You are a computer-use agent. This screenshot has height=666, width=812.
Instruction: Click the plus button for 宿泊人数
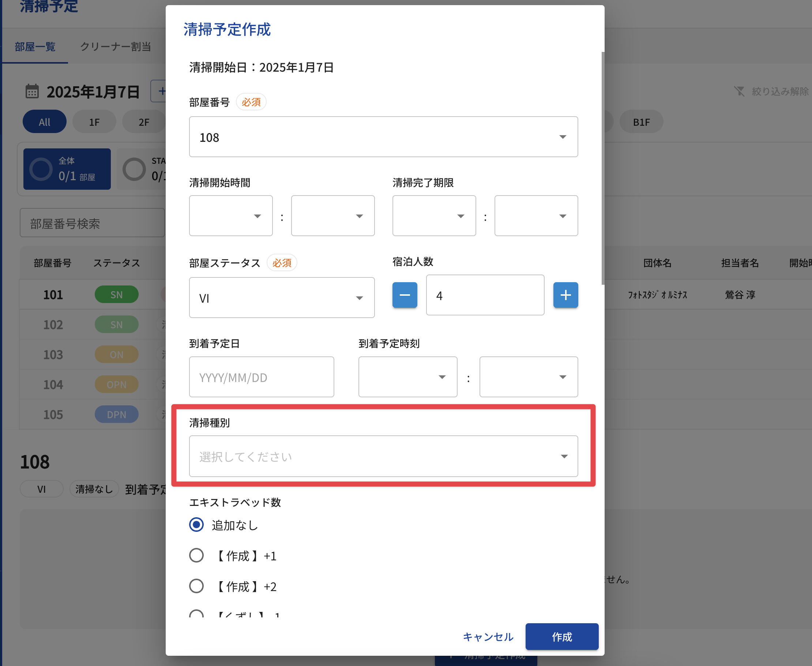[565, 295]
